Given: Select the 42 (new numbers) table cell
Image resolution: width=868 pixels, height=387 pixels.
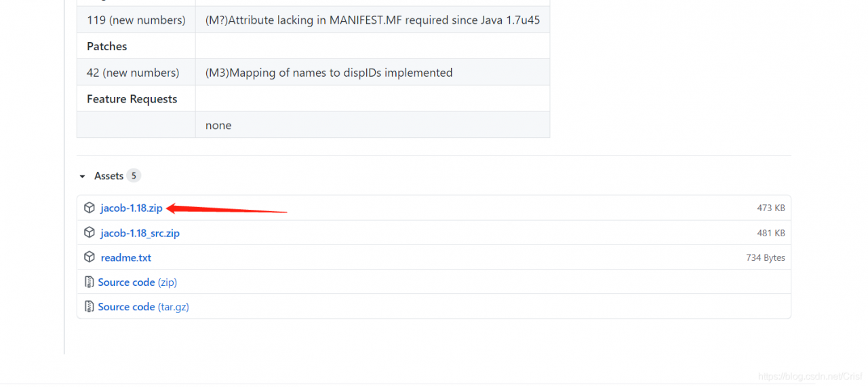Looking at the screenshot, I should pos(136,72).
